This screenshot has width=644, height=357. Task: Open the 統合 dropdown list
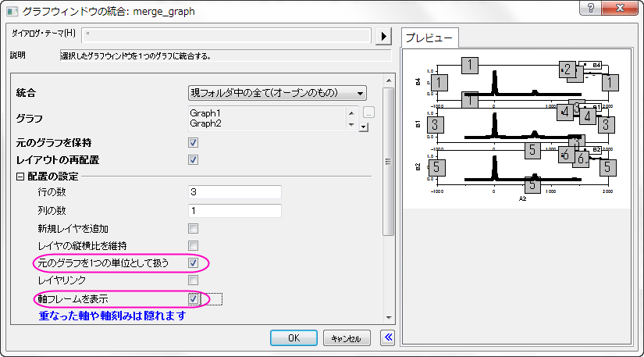(x=277, y=93)
